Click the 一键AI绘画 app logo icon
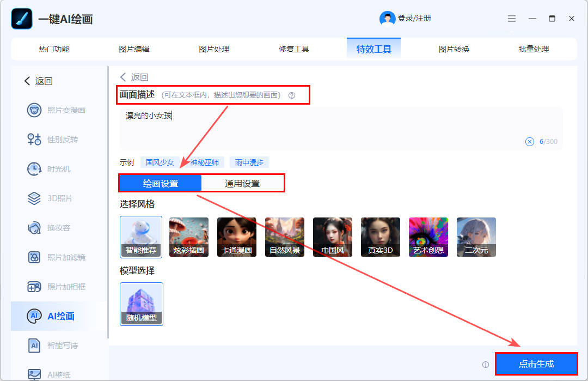The height and width of the screenshot is (381, 588). click(22, 19)
